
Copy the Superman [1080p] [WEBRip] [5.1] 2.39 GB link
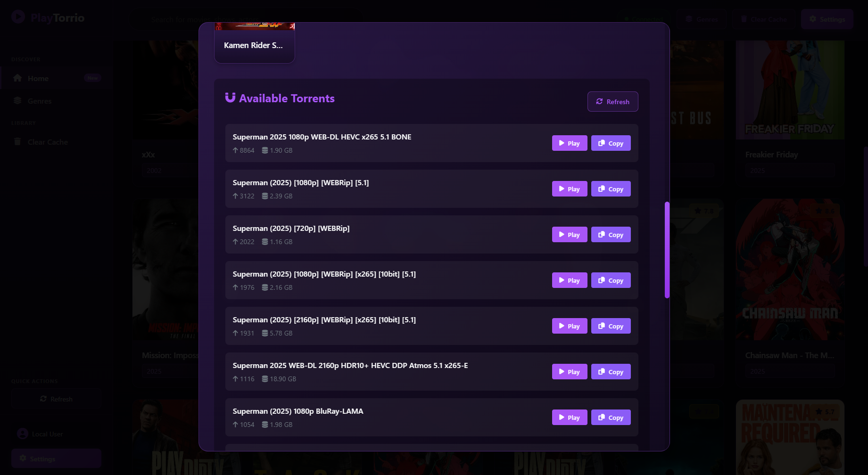[x=611, y=189]
